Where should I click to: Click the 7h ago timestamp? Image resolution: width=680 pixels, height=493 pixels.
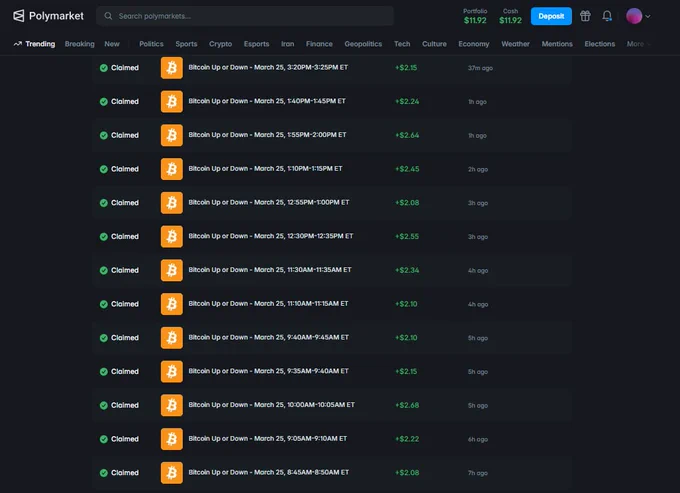pos(477,473)
